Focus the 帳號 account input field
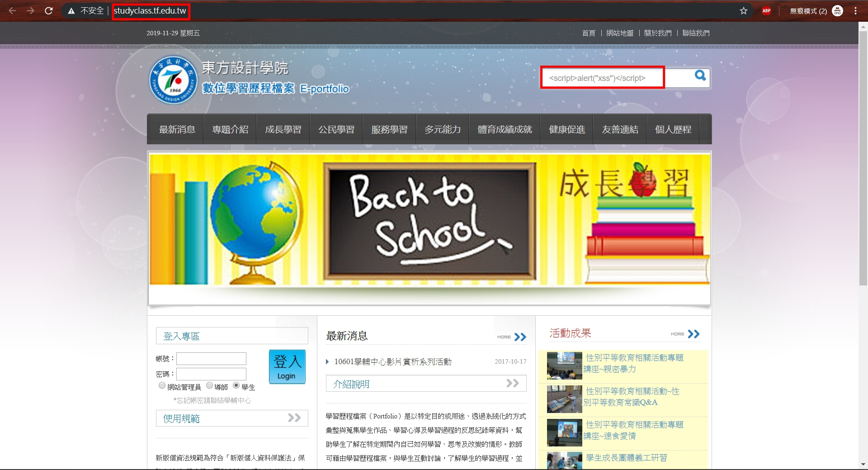868x470 pixels. point(211,359)
